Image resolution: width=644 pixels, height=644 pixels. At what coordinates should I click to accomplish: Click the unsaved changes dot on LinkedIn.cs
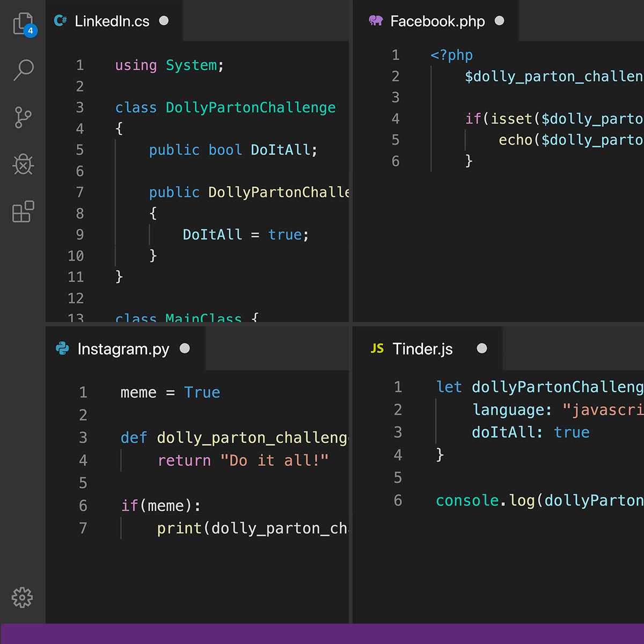pos(164,21)
